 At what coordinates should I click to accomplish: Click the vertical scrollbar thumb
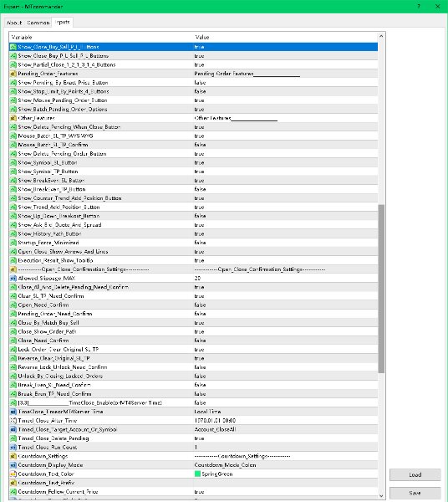coord(381,289)
